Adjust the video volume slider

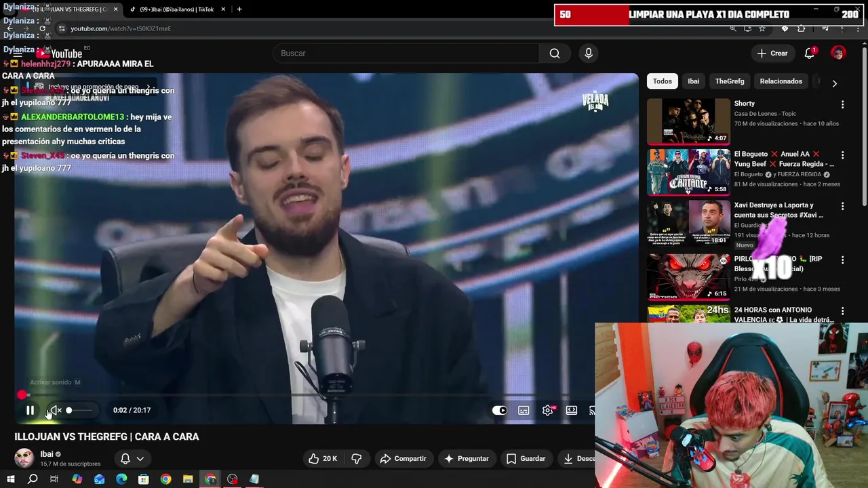79,410
